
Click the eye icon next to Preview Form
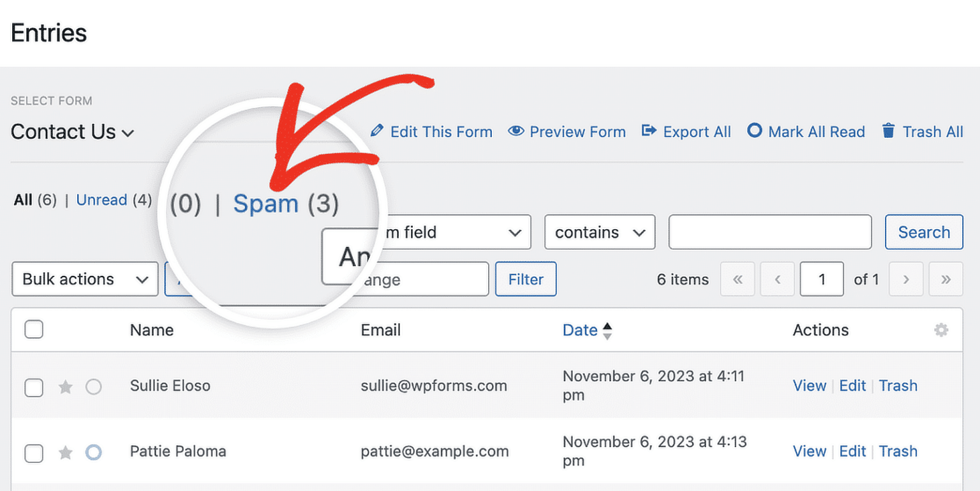point(515,132)
